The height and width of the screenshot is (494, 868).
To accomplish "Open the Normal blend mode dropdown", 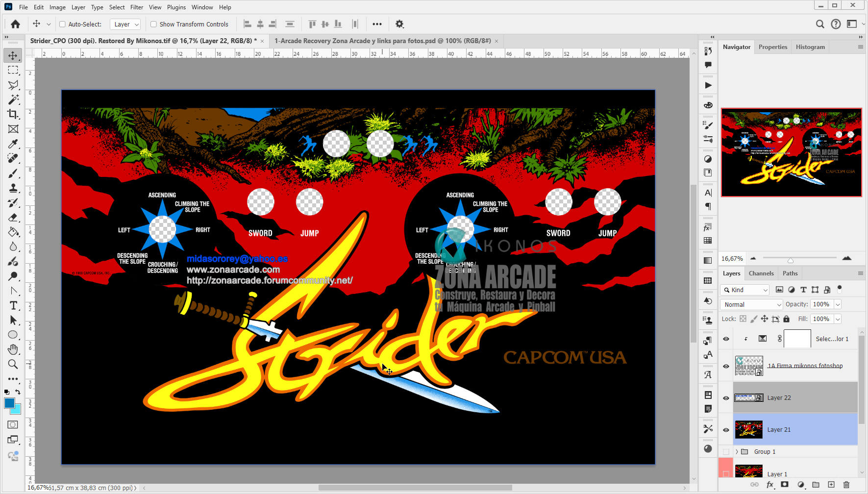I will [x=751, y=304].
